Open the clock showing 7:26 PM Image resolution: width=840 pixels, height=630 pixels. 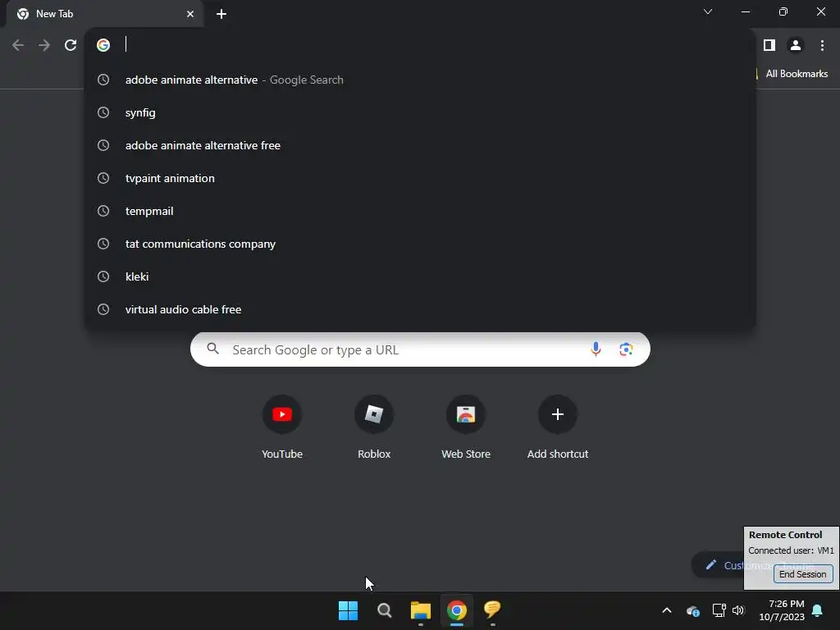coord(782,610)
